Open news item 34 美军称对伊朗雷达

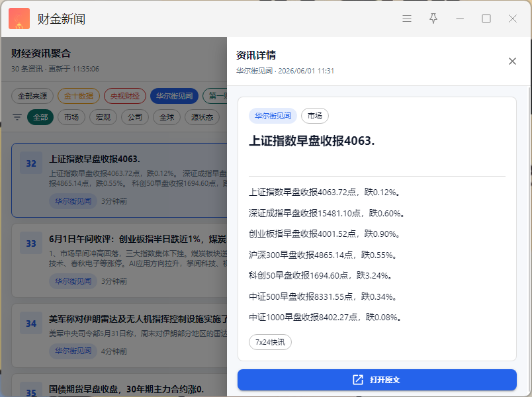tap(119, 335)
